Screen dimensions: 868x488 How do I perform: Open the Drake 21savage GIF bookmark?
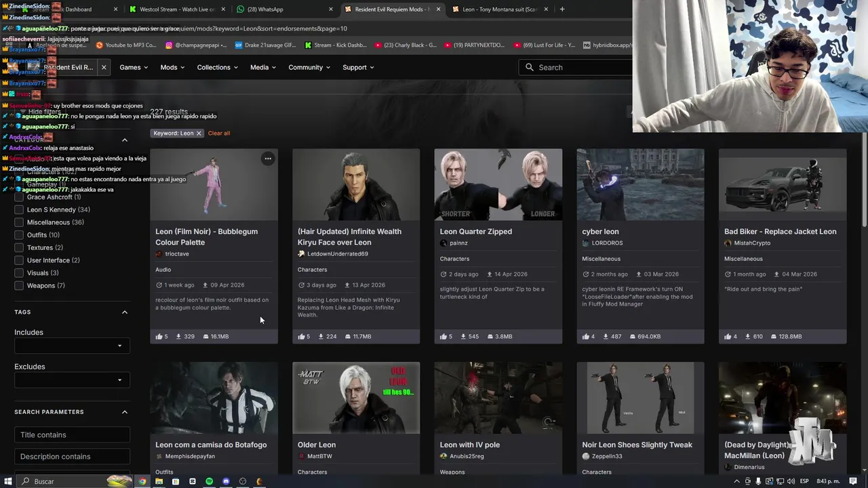click(265, 45)
